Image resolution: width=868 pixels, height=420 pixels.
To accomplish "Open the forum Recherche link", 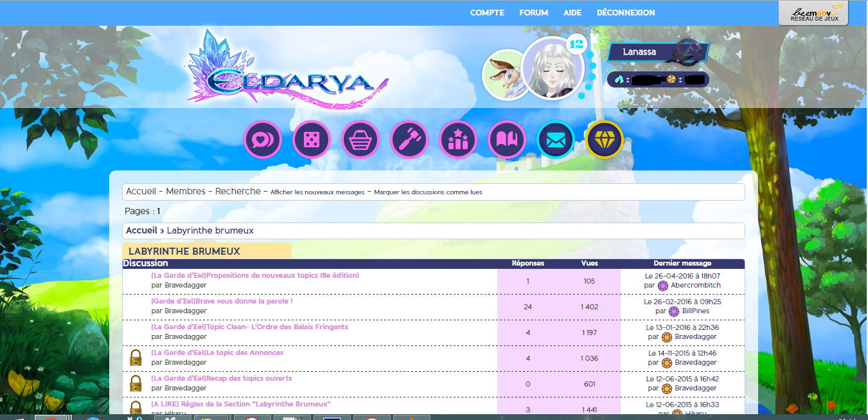I will [x=238, y=192].
